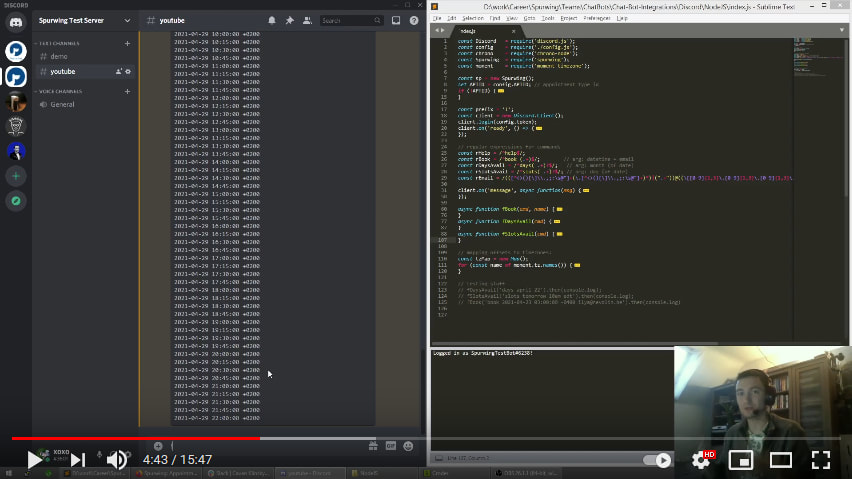Enter fullscreen on the video player

821,460
